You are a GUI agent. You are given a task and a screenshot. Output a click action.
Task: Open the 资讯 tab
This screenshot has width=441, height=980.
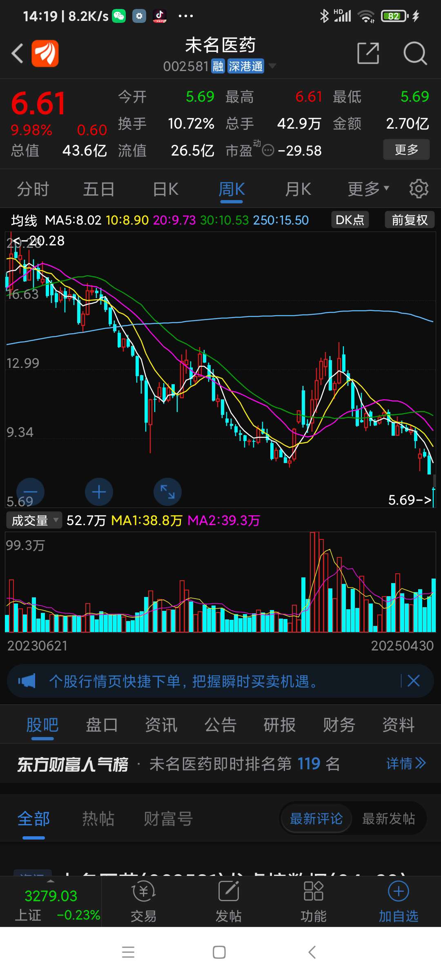click(161, 725)
